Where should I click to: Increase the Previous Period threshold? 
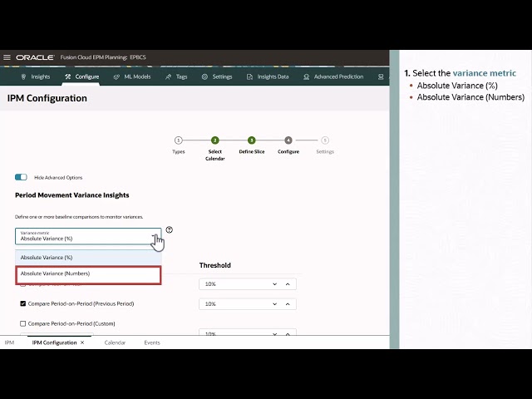tap(288, 304)
